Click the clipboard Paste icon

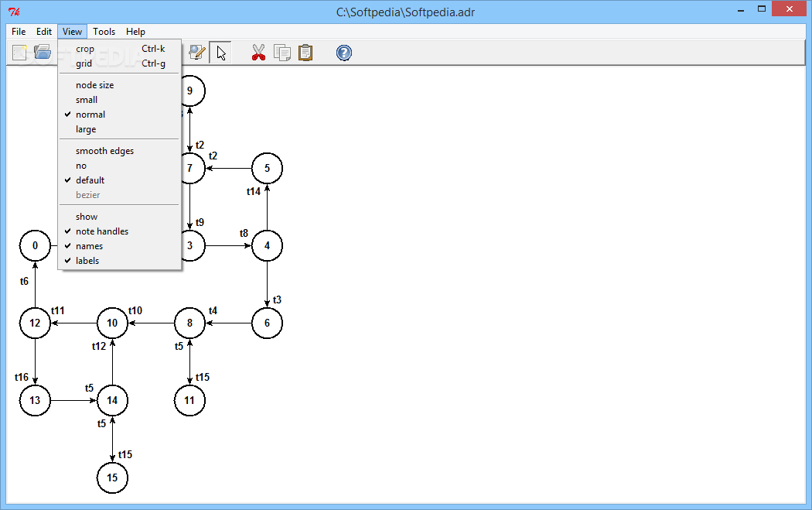pos(305,53)
